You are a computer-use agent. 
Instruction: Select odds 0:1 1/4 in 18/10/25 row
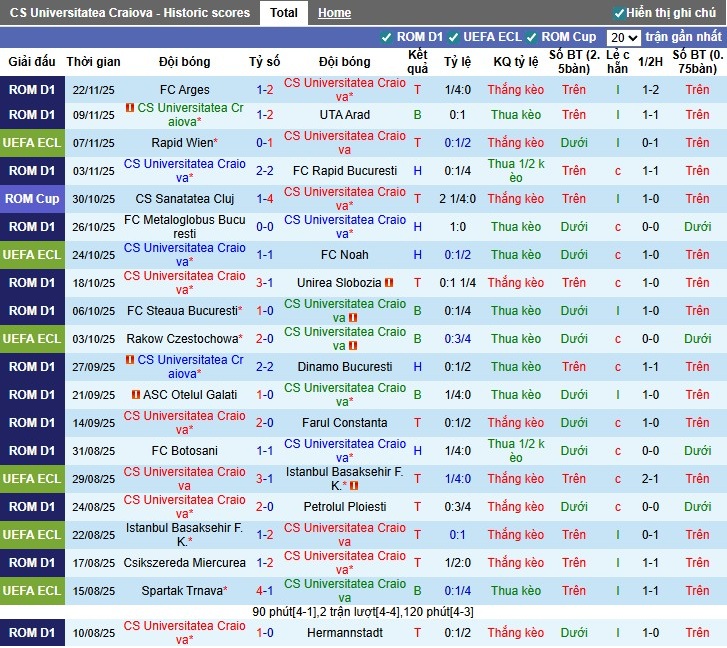(458, 283)
